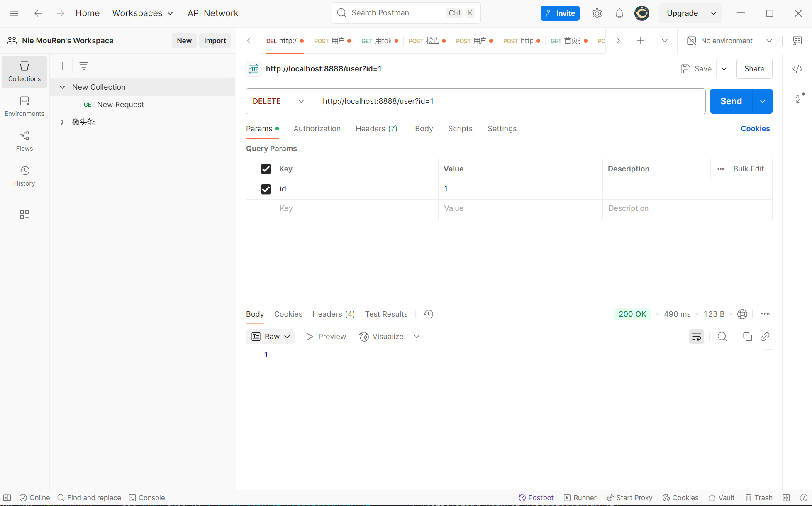This screenshot has width=812, height=506.
Task: Open the No environment selector
Action: coord(729,41)
